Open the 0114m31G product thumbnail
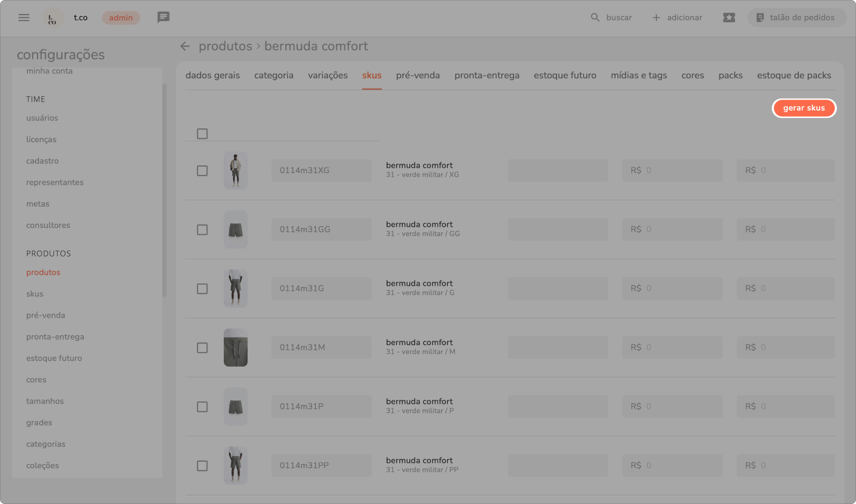 [236, 288]
